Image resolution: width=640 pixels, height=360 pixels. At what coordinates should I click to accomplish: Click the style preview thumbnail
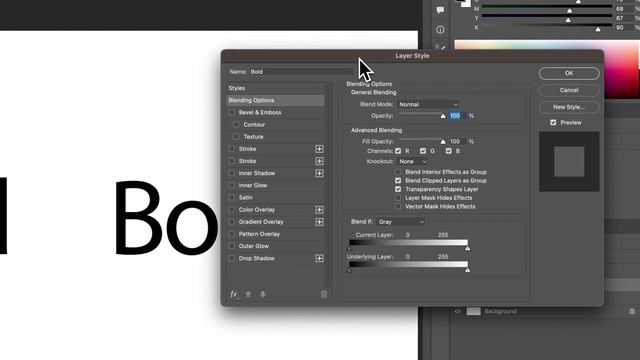[x=569, y=162]
